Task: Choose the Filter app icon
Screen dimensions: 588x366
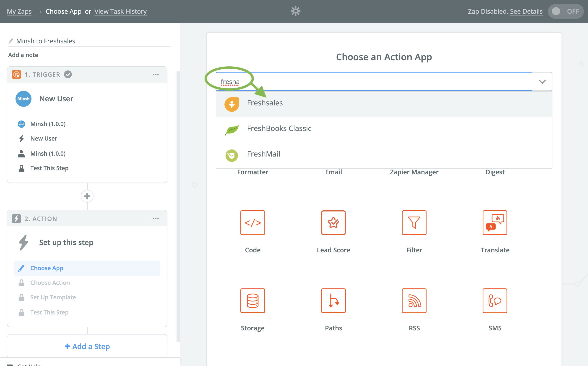Action: point(414,222)
